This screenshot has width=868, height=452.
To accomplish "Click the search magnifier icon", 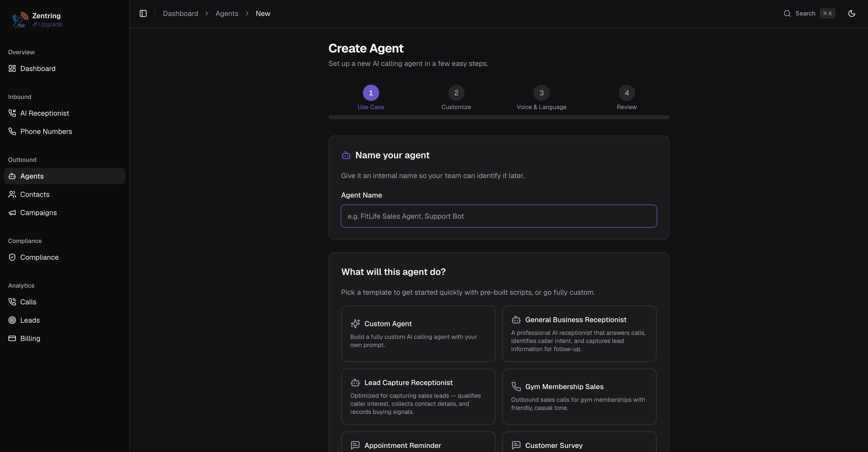I will pos(787,13).
